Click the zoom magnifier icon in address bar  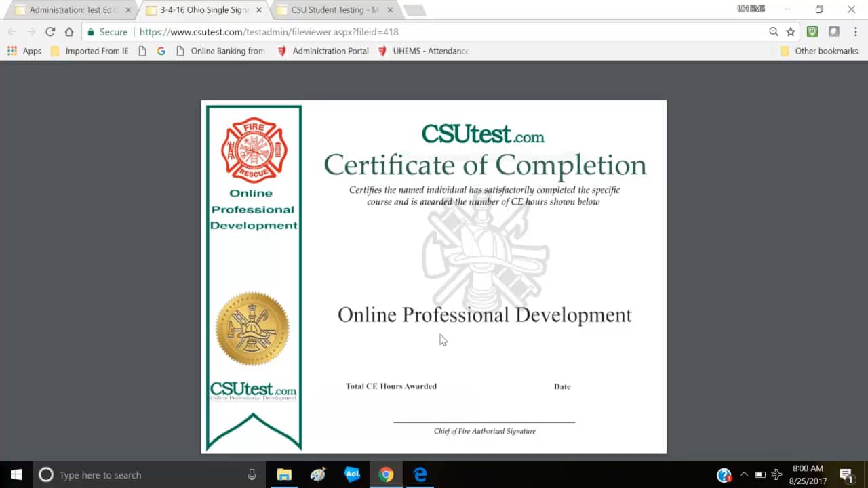tap(774, 32)
